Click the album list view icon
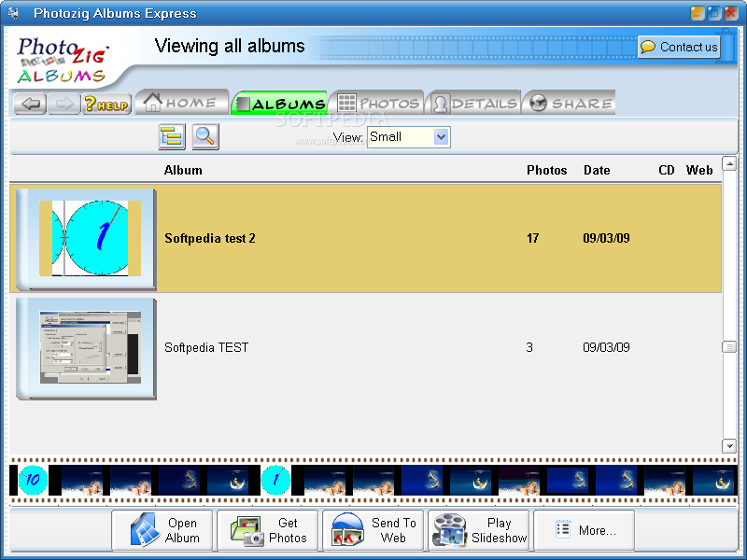Viewport: 747px width, 560px height. (172, 136)
